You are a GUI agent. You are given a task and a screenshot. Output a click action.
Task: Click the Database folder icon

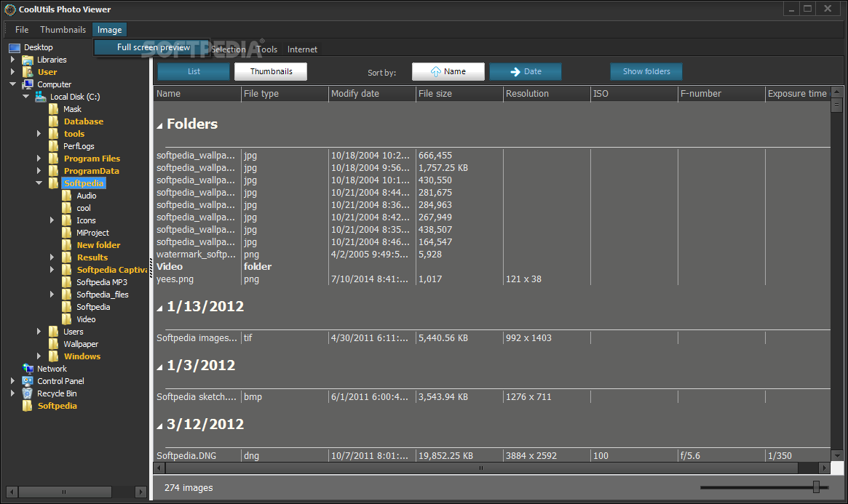(54, 121)
